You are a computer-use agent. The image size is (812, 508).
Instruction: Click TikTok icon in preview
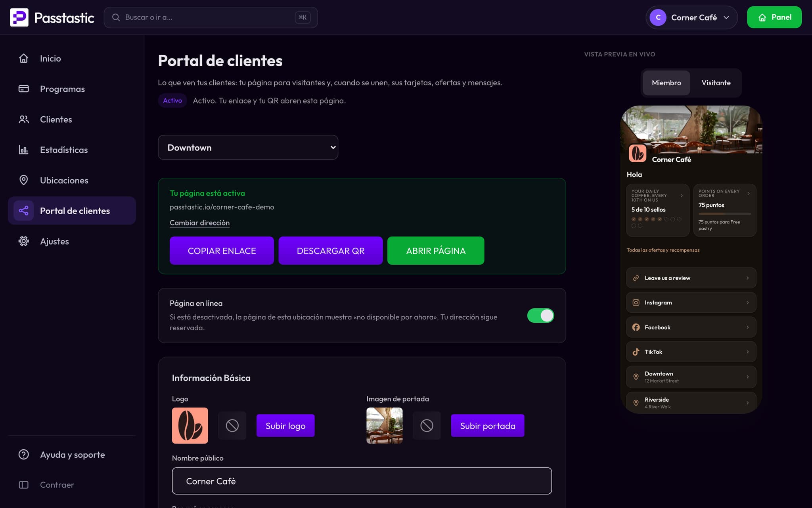point(636,352)
